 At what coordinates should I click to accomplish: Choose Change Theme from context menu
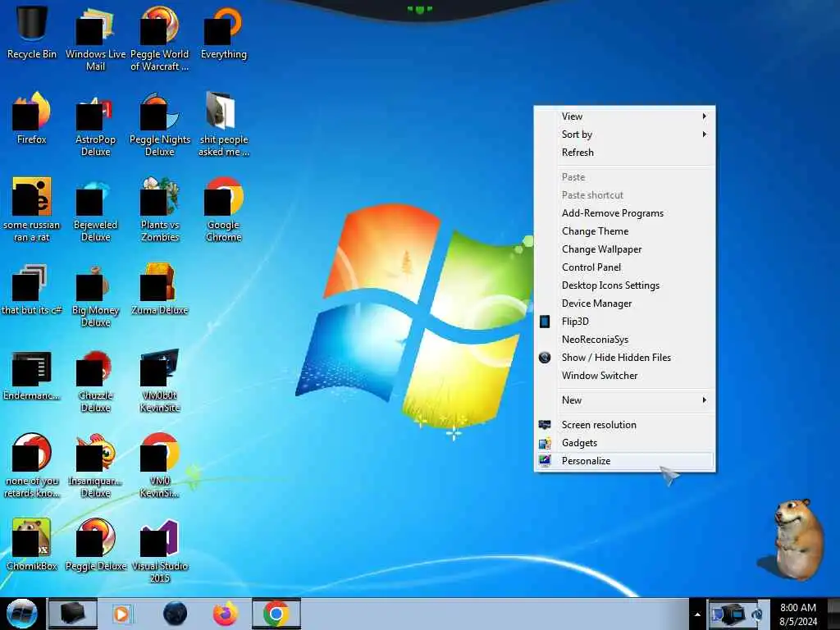[624, 231]
